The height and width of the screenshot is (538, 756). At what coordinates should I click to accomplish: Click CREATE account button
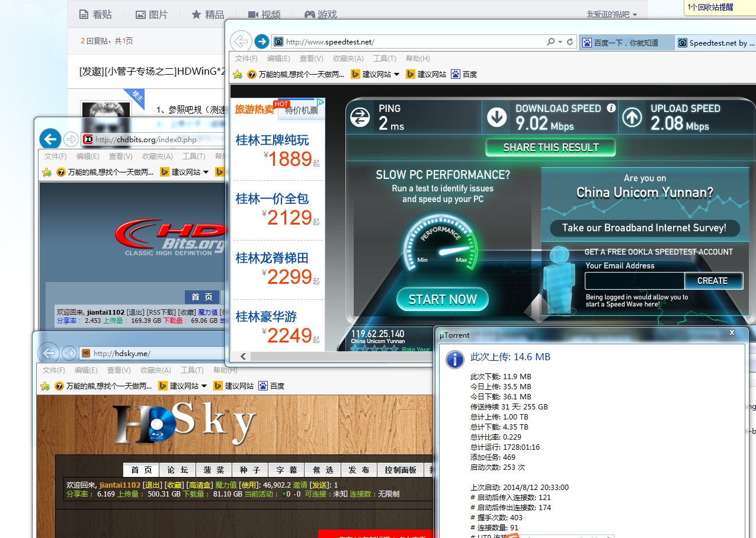coord(713,281)
